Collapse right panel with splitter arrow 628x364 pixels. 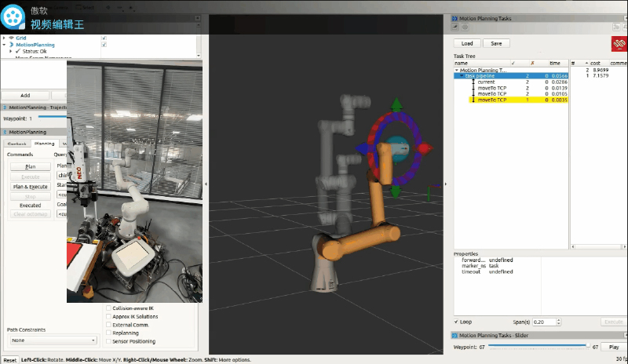coord(446,184)
